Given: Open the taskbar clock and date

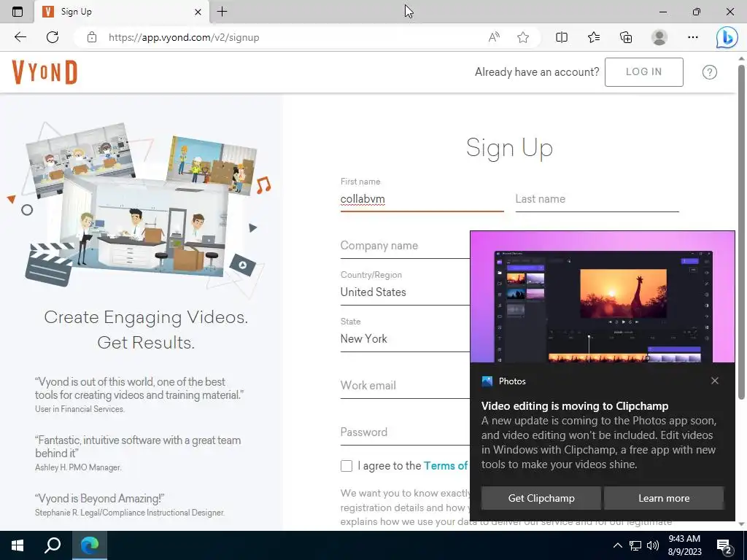Looking at the screenshot, I should [x=684, y=545].
